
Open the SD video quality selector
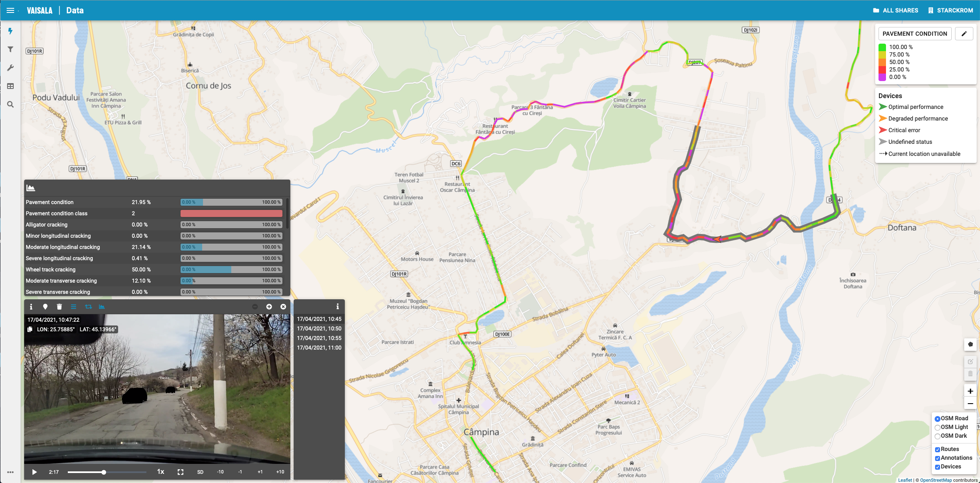[x=200, y=472]
